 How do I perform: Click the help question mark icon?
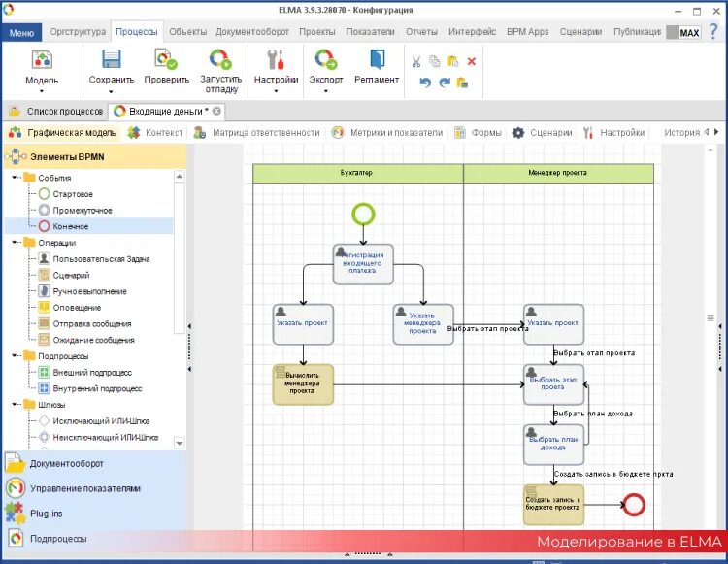click(714, 32)
